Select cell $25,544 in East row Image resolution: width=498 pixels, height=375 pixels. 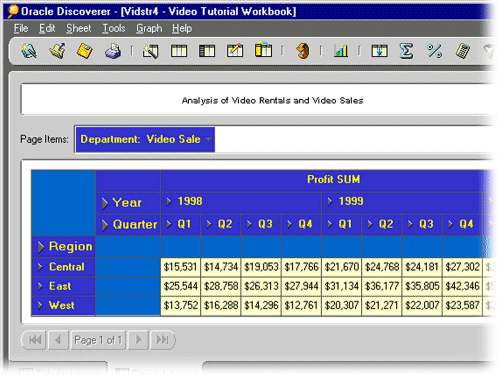pos(181,286)
